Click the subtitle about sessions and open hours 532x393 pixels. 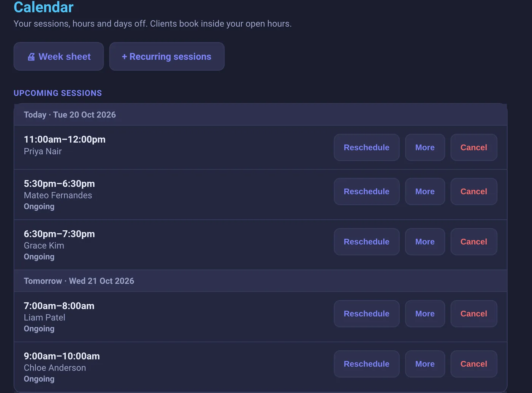pos(152,24)
